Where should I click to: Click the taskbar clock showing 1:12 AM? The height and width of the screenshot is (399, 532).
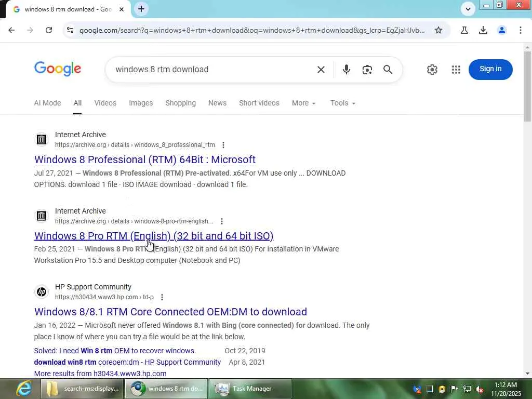pos(506,389)
